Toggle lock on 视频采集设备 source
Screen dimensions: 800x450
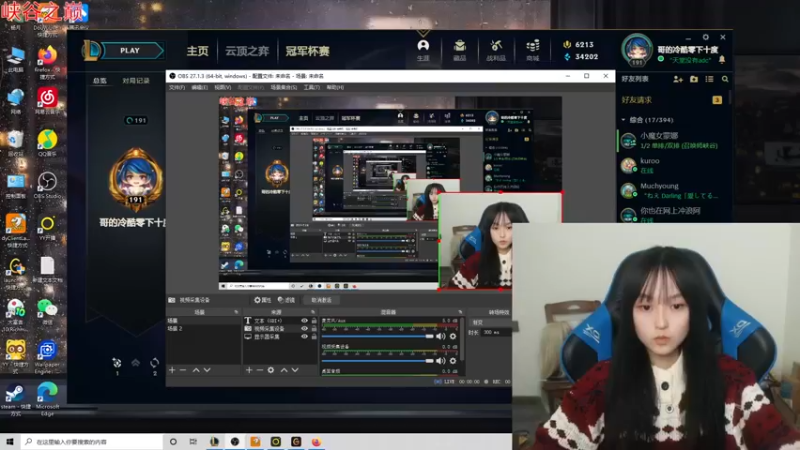click(x=314, y=329)
